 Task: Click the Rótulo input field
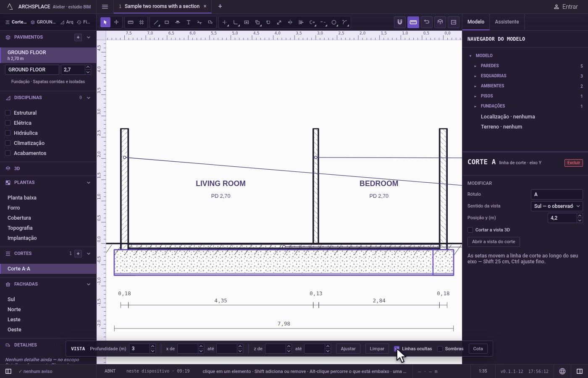pos(556,194)
